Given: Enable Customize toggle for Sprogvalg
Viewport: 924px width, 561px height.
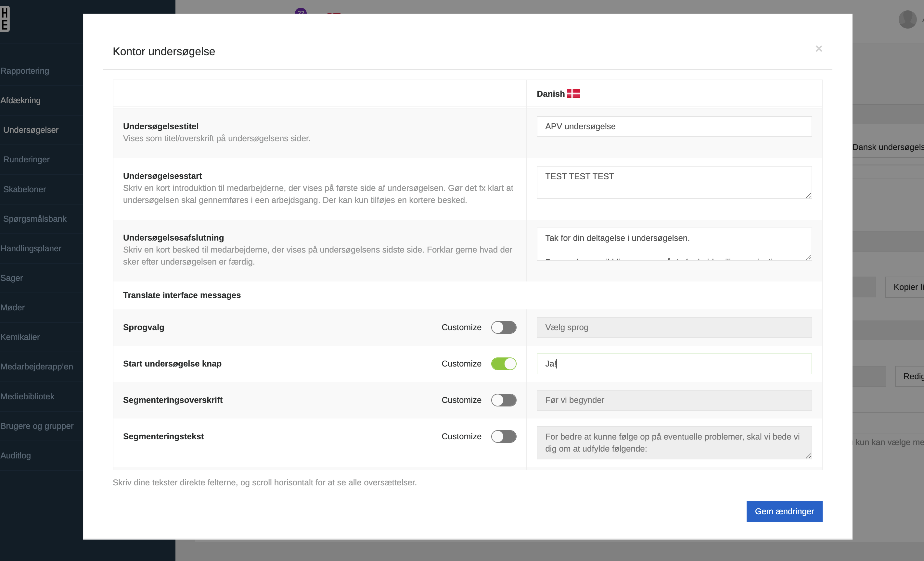Looking at the screenshot, I should pyautogui.click(x=504, y=327).
